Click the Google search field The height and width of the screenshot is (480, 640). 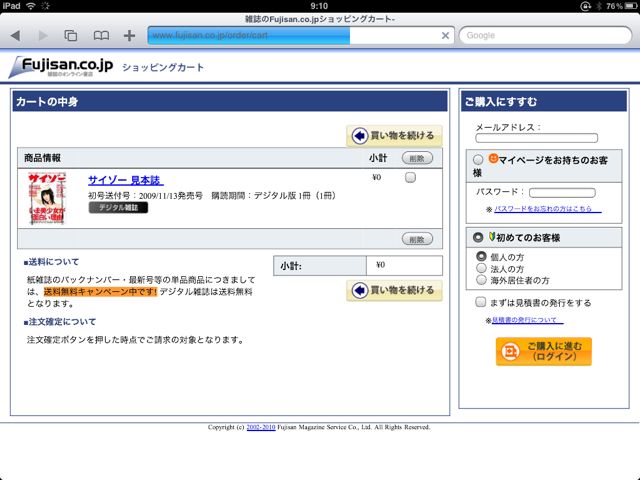coord(545,36)
